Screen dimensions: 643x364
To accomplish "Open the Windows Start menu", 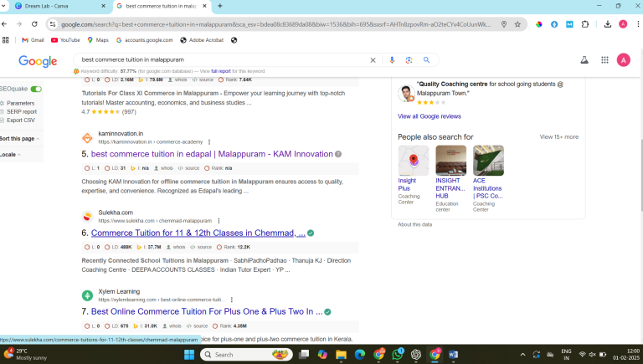I will click(189, 355).
